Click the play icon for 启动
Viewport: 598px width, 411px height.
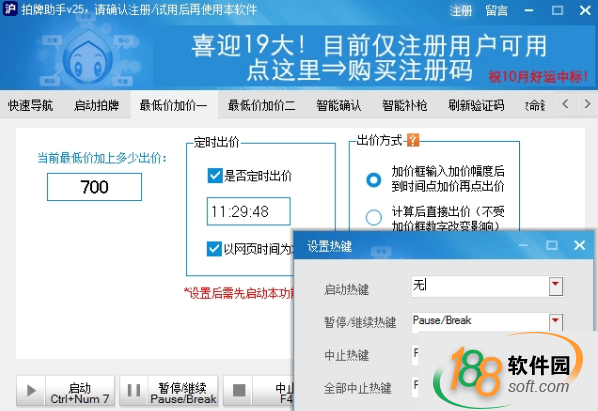pos(31,390)
